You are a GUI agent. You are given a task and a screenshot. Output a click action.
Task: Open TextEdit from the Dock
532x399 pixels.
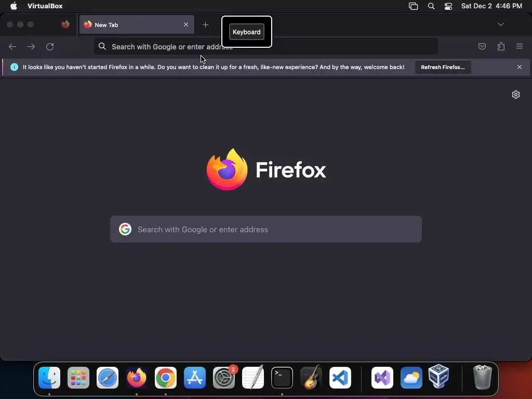(253, 378)
